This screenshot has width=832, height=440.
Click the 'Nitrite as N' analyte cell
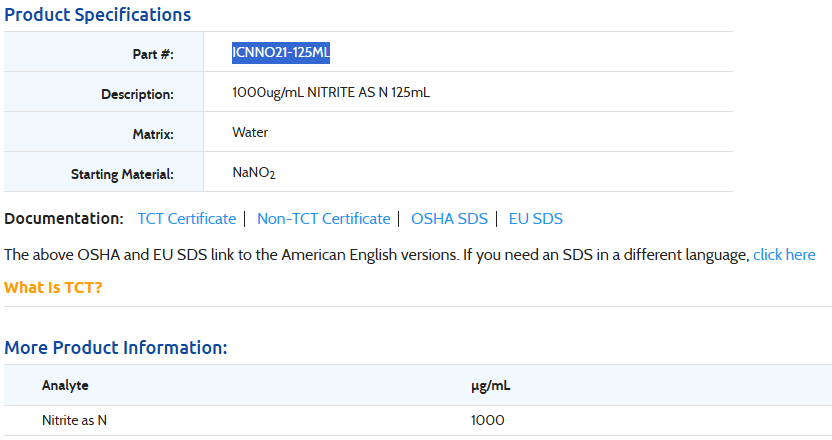click(x=74, y=420)
